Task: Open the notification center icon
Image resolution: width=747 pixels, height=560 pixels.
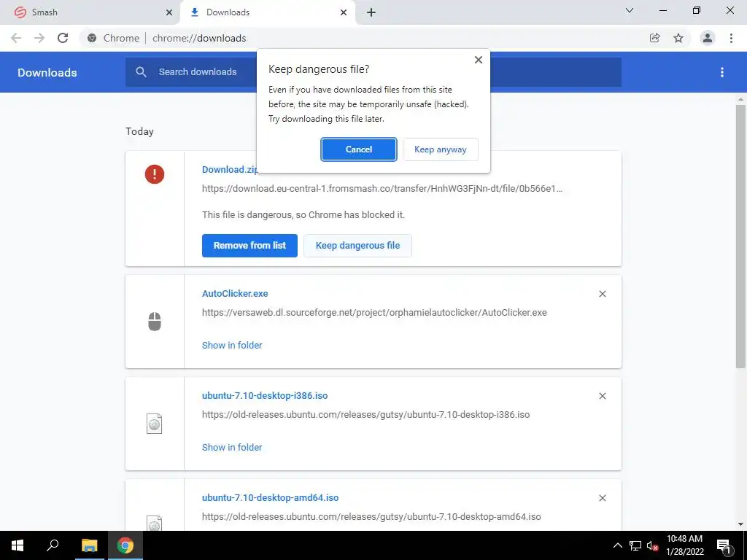Action: click(723, 545)
